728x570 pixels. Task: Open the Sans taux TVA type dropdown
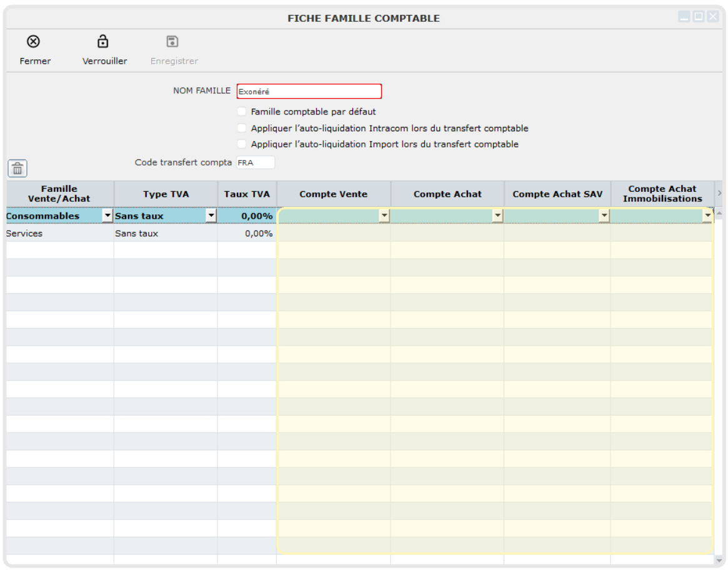click(x=211, y=216)
